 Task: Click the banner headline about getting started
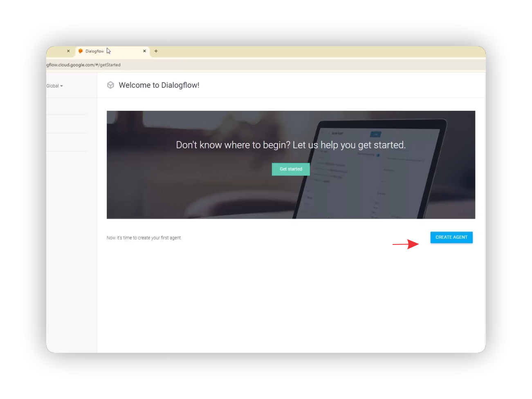290,145
